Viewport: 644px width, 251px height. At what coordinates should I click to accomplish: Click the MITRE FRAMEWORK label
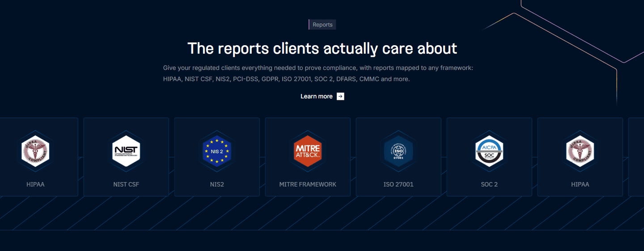[308, 184]
